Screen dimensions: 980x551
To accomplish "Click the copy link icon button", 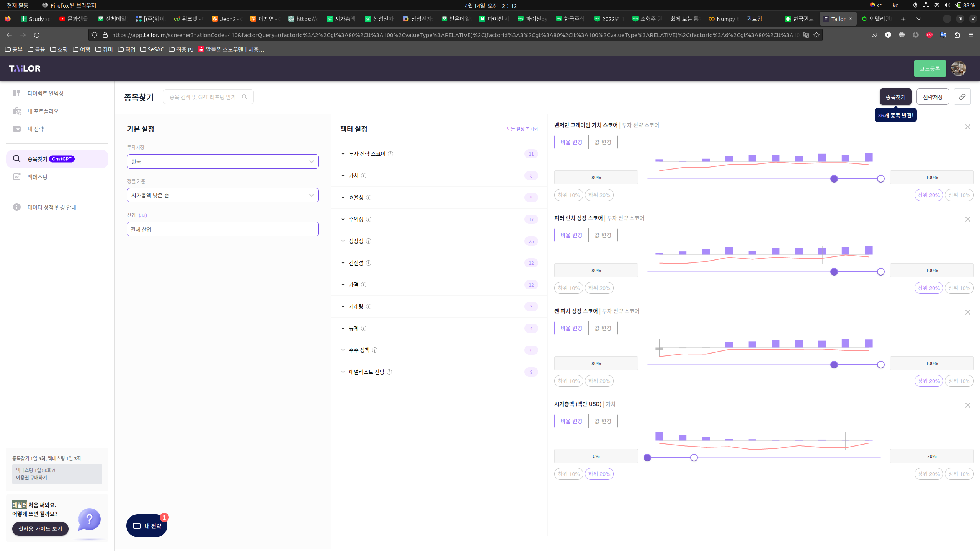I will [x=962, y=97].
